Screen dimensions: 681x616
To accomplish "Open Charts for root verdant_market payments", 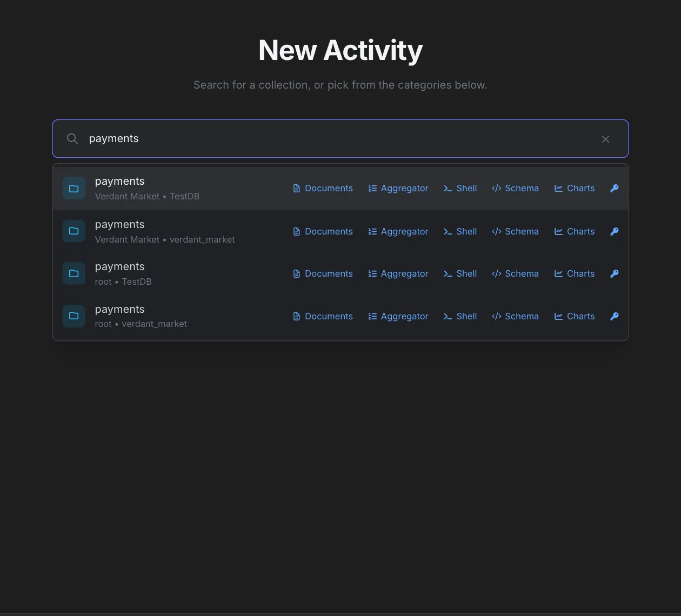I will coord(575,316).
